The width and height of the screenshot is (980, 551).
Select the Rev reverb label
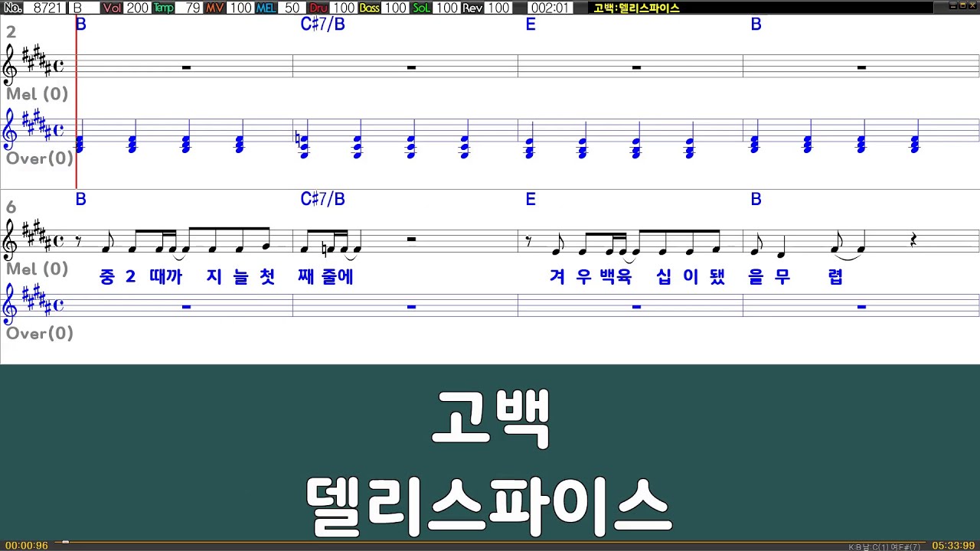pos(472,8)
